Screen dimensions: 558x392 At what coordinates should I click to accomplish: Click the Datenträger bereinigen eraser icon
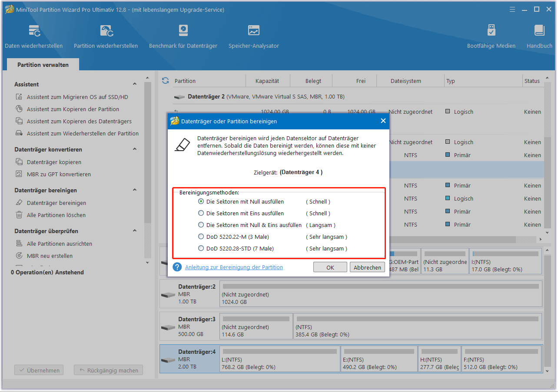(19, 203)
